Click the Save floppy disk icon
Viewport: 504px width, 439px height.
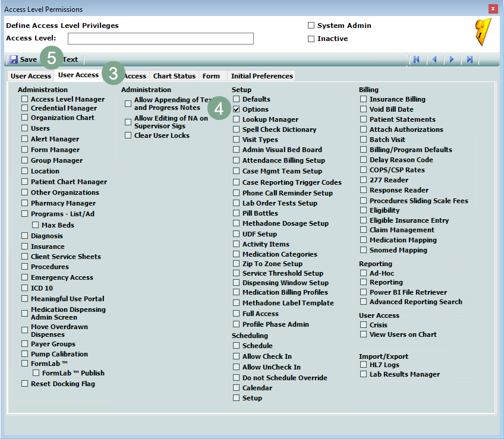point(14,59)
